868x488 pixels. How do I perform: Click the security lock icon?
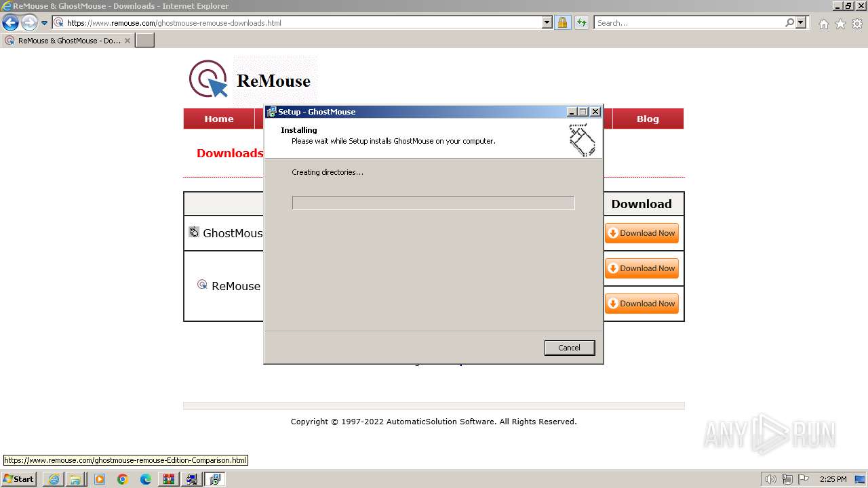562,22
